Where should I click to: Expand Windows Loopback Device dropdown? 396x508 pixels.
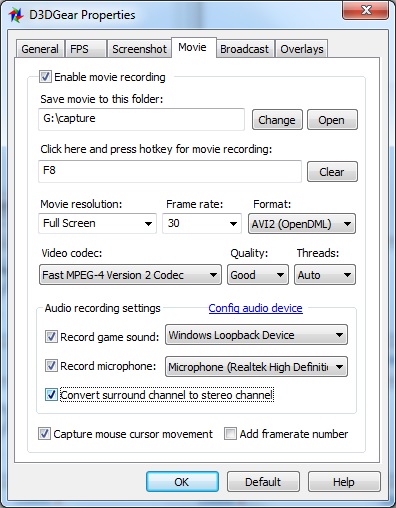(x=256, y=335)
